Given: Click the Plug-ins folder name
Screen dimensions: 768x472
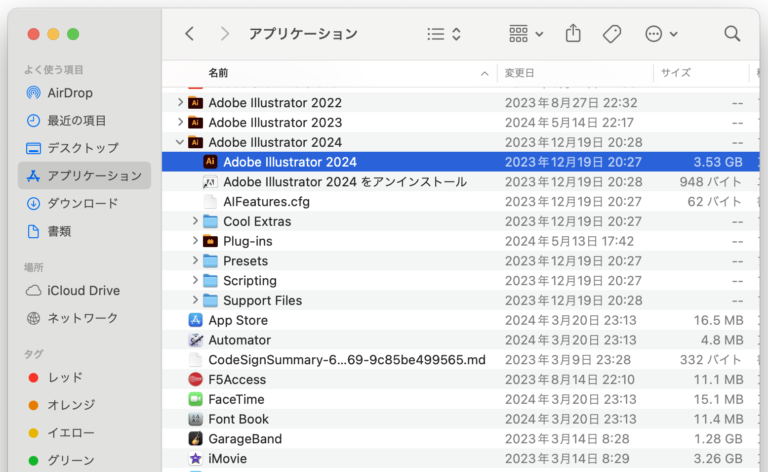Looking at the screenshot, I should pyautogui.click(x=247, y=241).
